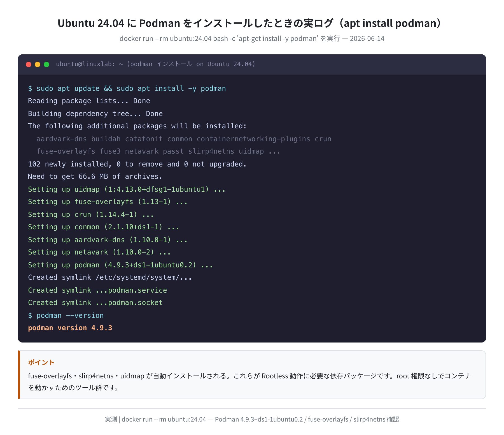Click the yellow minimize dot in terminal titlebar
The width and height of the screenshot is (504, 435).
point(38,64)
